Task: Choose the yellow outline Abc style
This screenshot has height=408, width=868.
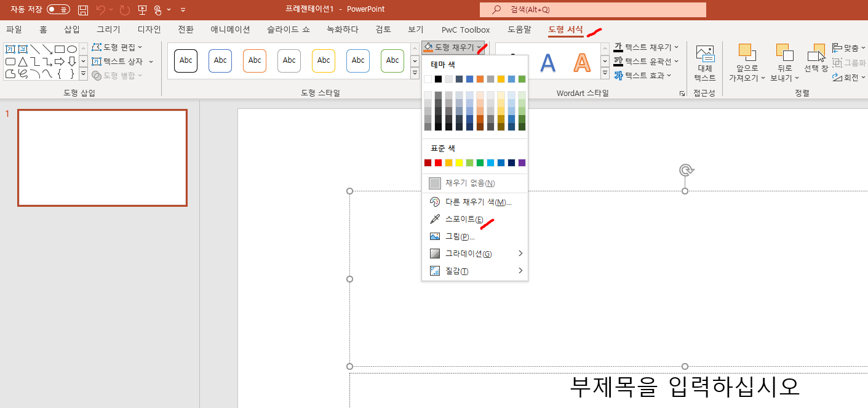Action: 324,60
